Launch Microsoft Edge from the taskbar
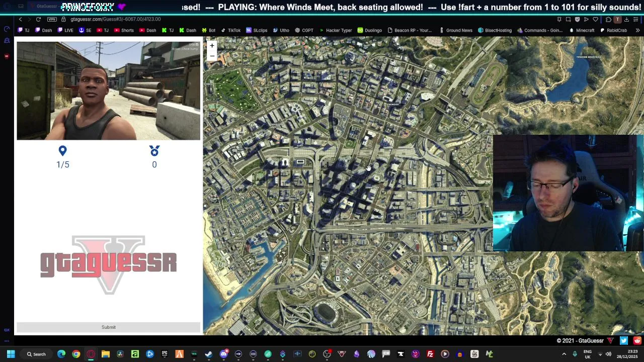This screenshot has width=644, height=362. pos(61,354)
